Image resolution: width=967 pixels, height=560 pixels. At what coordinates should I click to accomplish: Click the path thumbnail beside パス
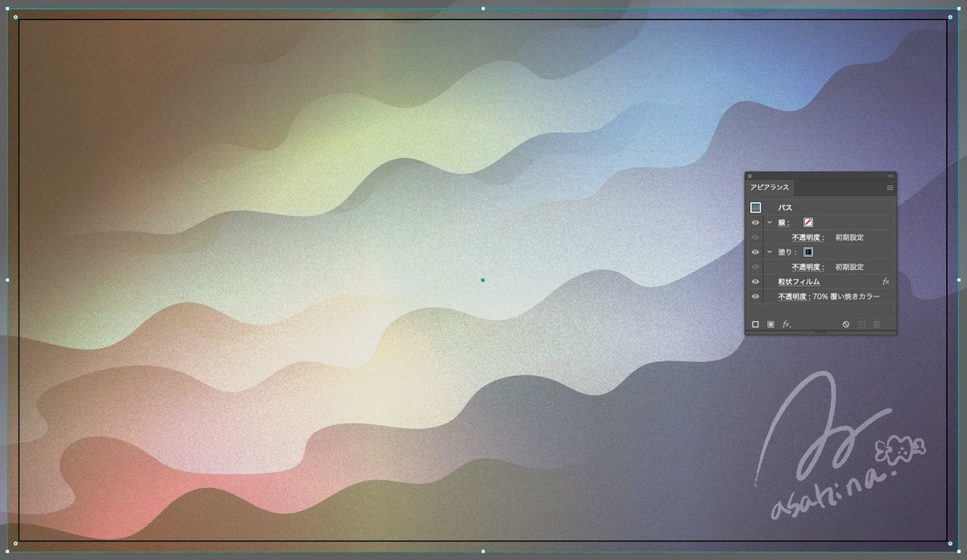(756, 207)
